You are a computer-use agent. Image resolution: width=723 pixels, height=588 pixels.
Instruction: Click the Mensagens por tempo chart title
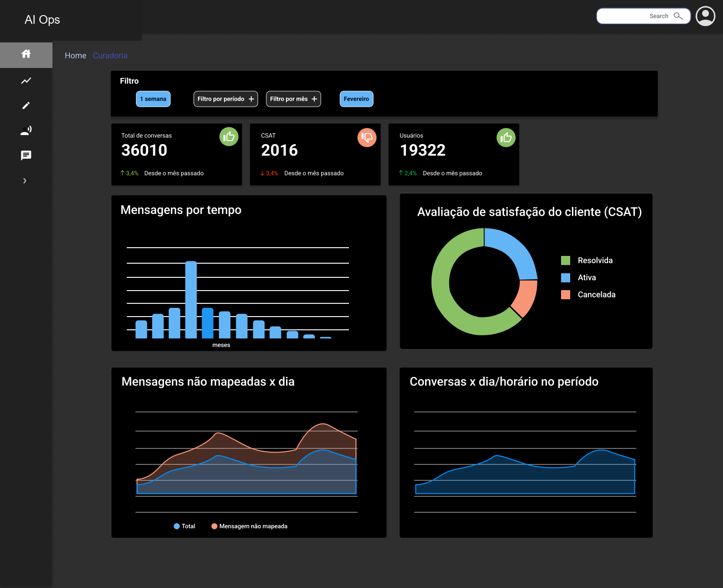(x=181, y=210)
